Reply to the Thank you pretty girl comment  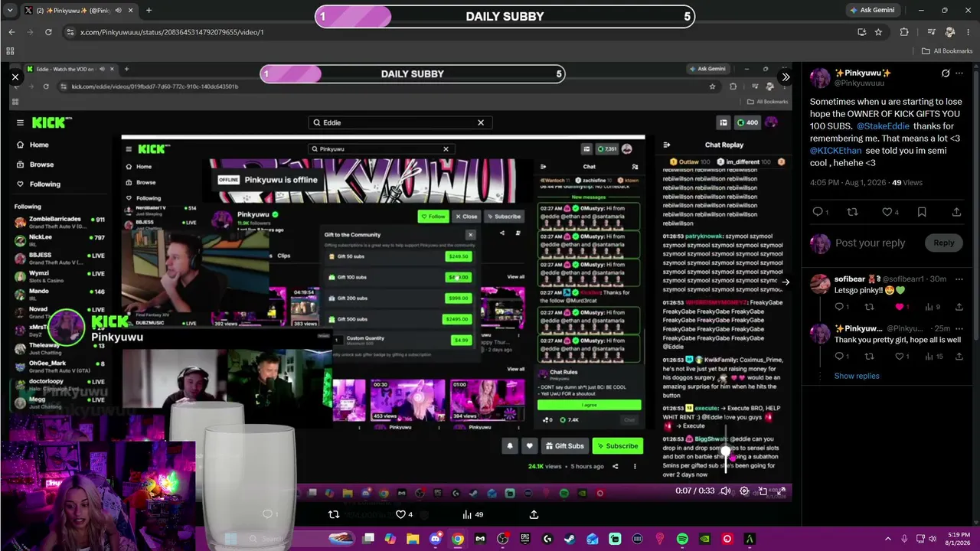[x=841, y=356]
